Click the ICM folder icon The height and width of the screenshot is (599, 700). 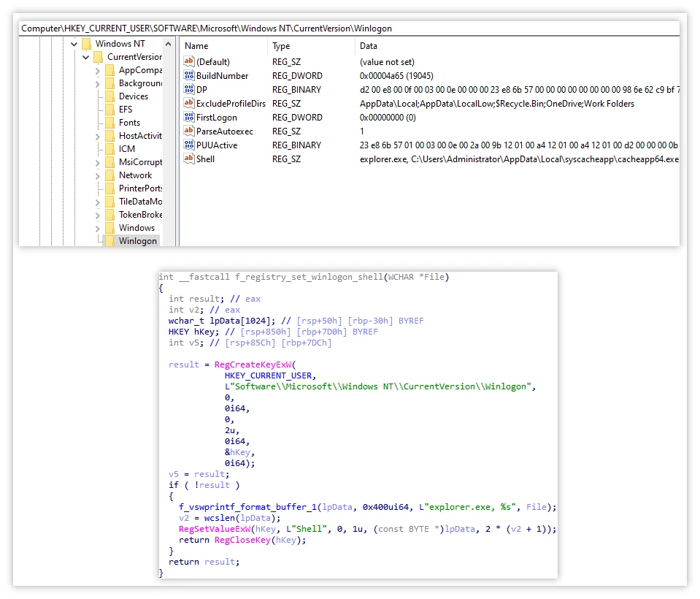coord(109,149)
